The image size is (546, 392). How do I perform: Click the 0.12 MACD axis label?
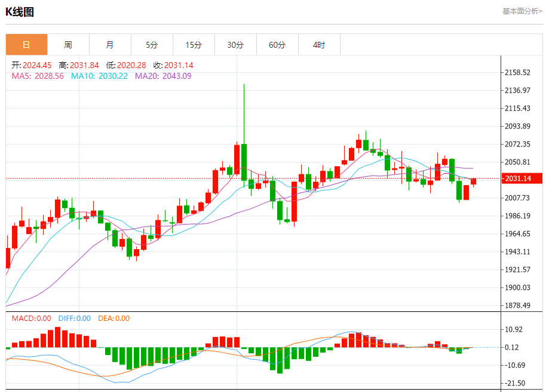511,347
